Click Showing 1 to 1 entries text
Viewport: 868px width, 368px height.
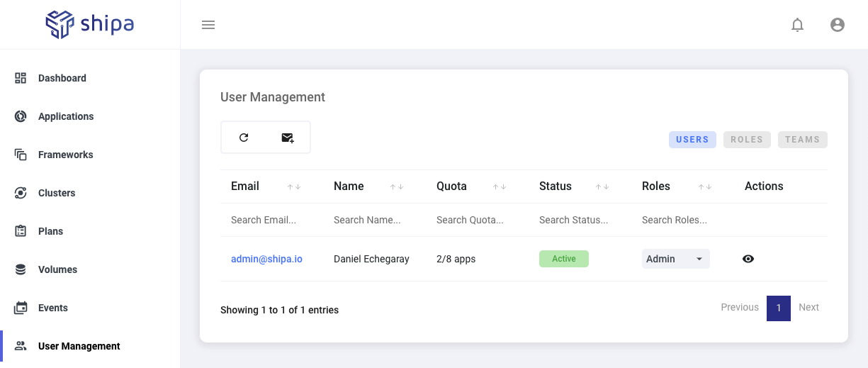279,310
